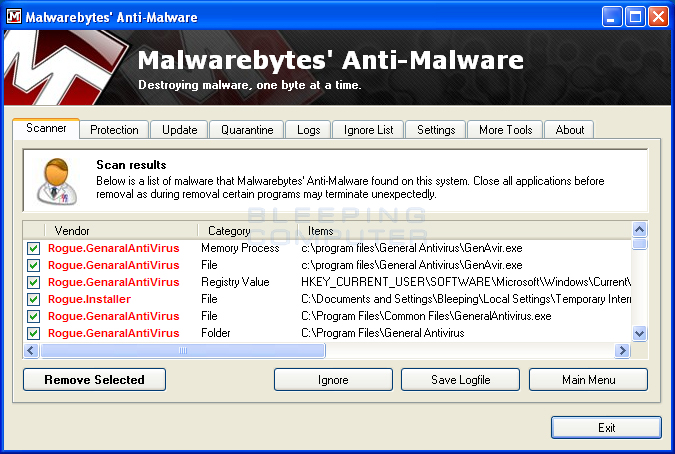675x454 pixels.
Task: Return via the Main Menu button
Action: [x=588, y=380]
